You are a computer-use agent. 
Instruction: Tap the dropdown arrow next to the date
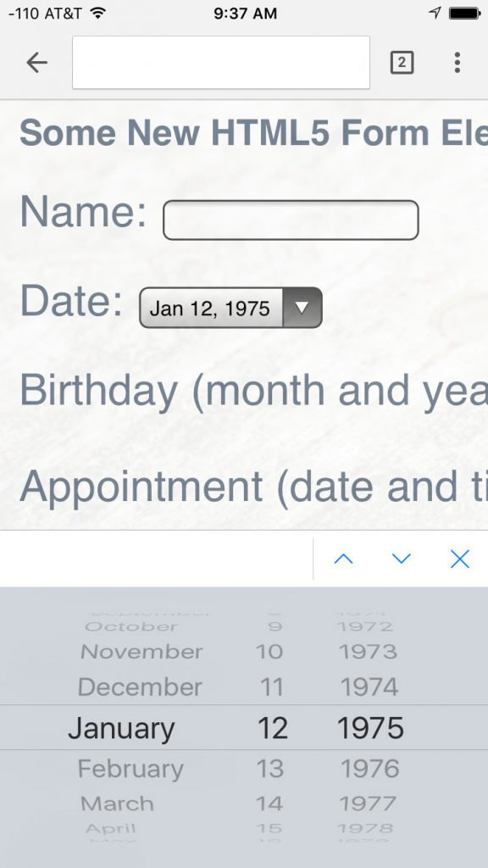pos(301,308)
